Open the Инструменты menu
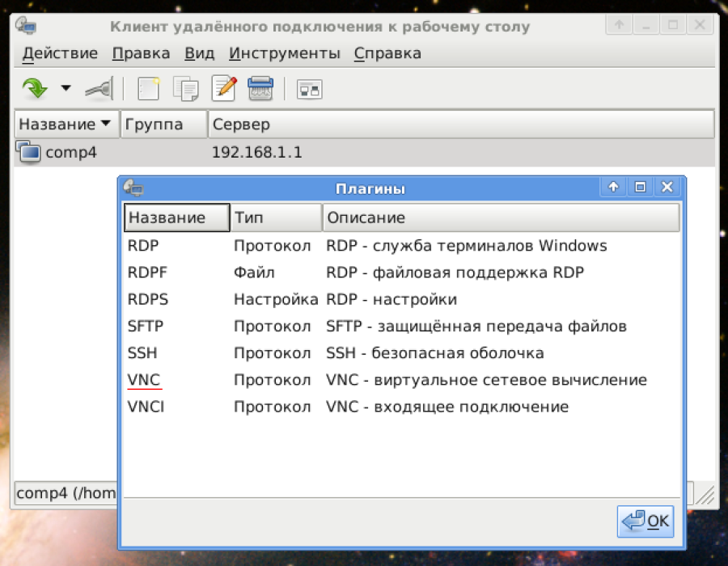 (x=285, y=53)
